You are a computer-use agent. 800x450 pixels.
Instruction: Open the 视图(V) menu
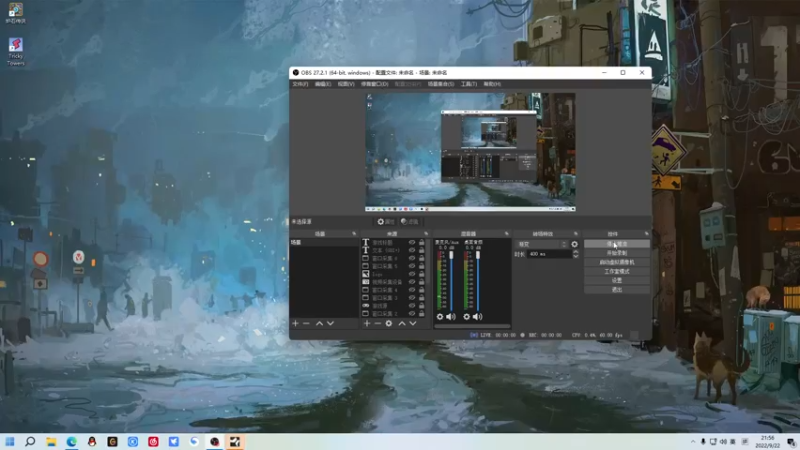coord(345,84)
